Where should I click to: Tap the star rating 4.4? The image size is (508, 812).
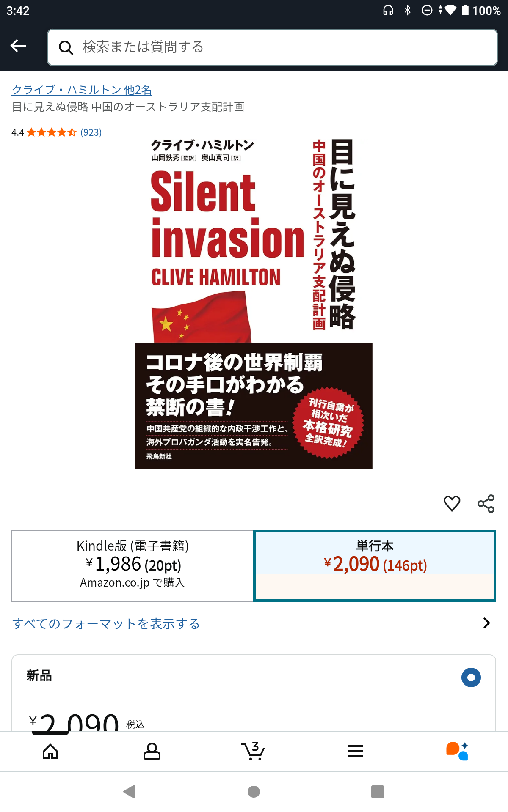coord(51,132)
